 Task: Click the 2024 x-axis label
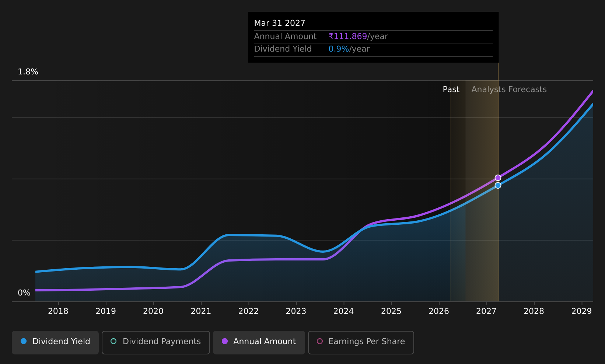tap(343, 311)
